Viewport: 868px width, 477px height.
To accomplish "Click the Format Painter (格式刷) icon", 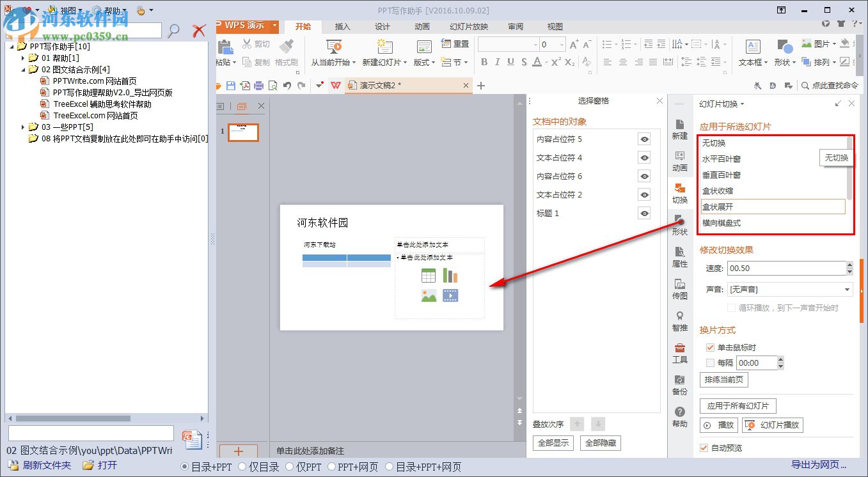I will pyautogui.click(x=287, y=45).
